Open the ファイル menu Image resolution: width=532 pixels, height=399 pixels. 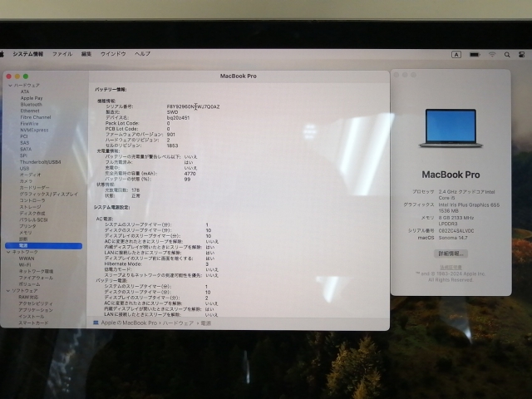click(x=62, y=54)
